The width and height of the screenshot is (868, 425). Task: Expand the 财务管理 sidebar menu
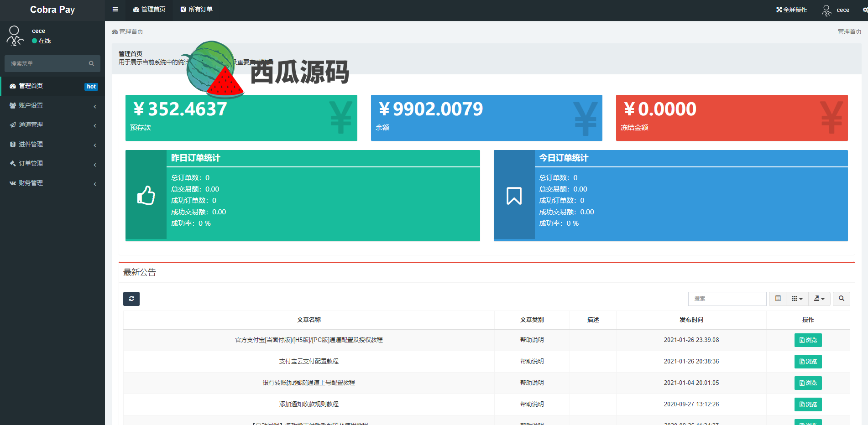(52, 183)
